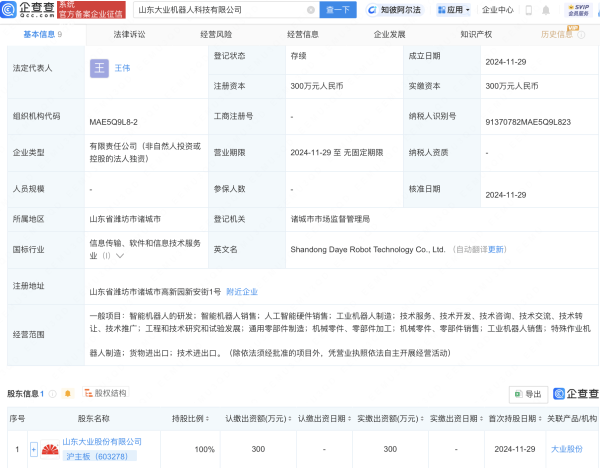This screenshot has height=468, width=600.
Task: Open 企业中心 link
Action: pyautogui.click(x=498, y=10)
